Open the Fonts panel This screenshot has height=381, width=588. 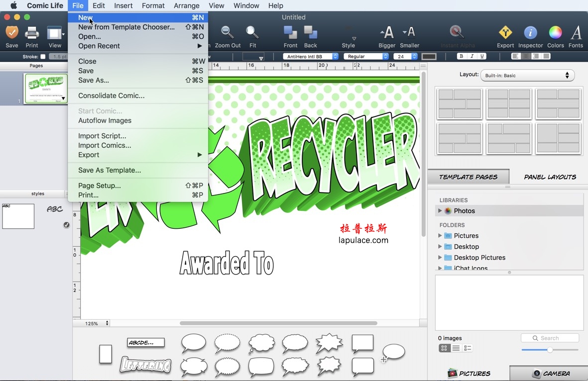[x=576, y=33]
